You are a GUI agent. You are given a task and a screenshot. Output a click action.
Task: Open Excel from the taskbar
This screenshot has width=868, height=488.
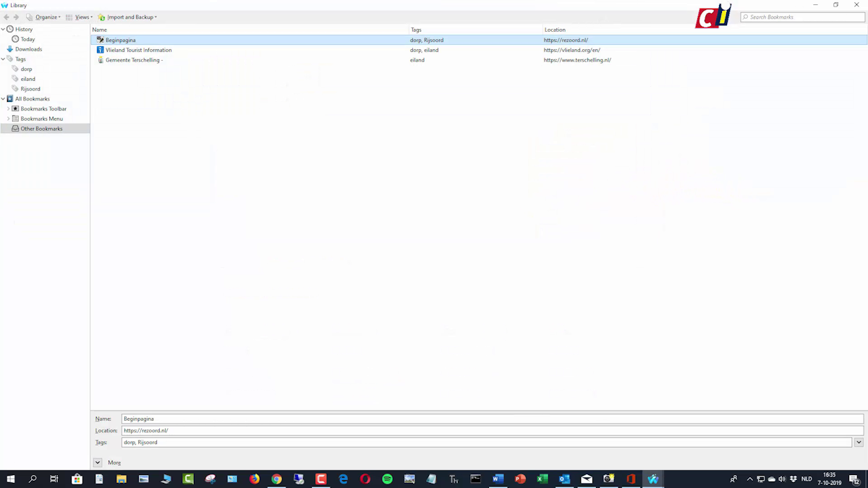click(x=542, y=479)
